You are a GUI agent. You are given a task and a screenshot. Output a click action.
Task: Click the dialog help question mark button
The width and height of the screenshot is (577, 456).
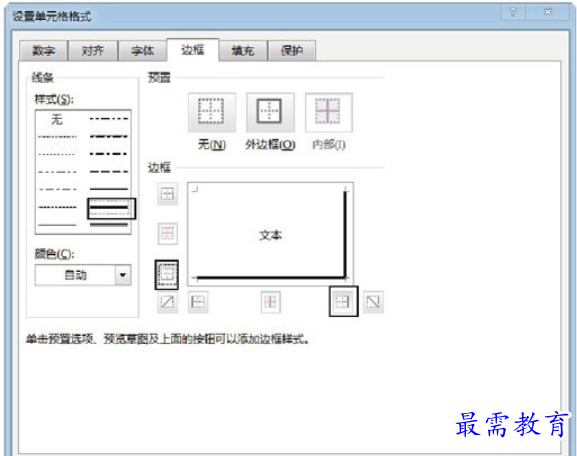pos(514,13)
